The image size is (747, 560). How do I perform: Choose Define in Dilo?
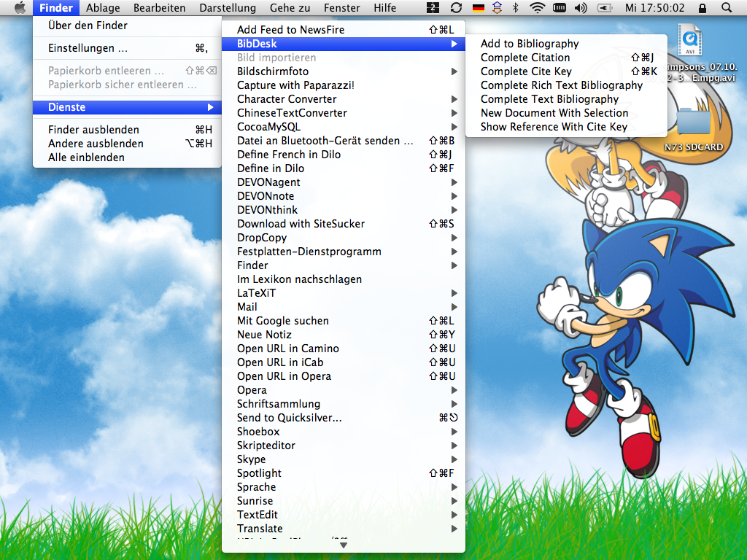coord(344,168)
